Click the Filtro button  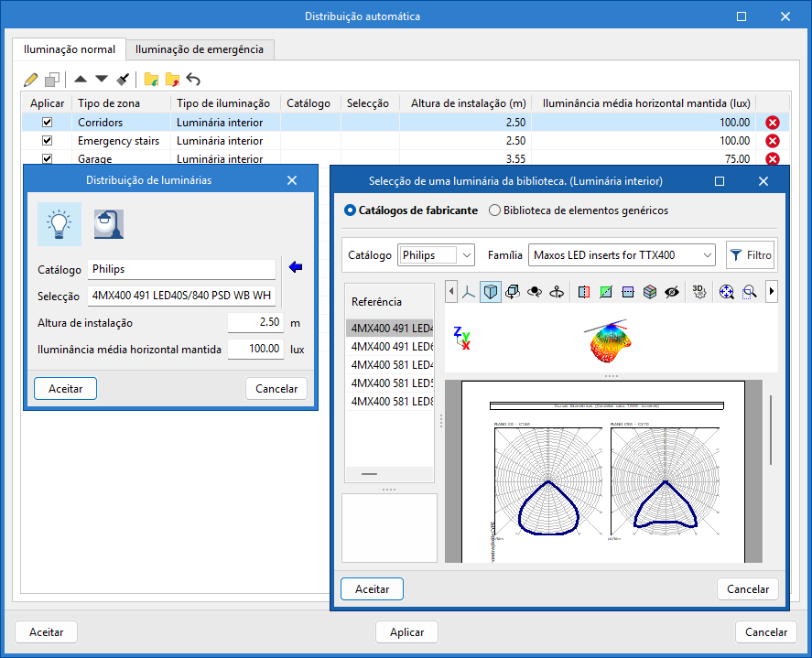click(751, 255)
